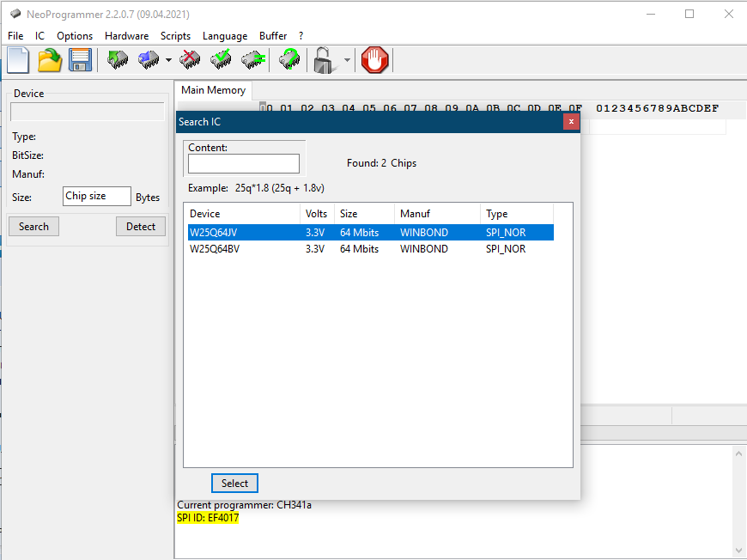The width and height of the screenshot is (747, 560).
Task: Sort by the Type column header
Action: (517, 214)
